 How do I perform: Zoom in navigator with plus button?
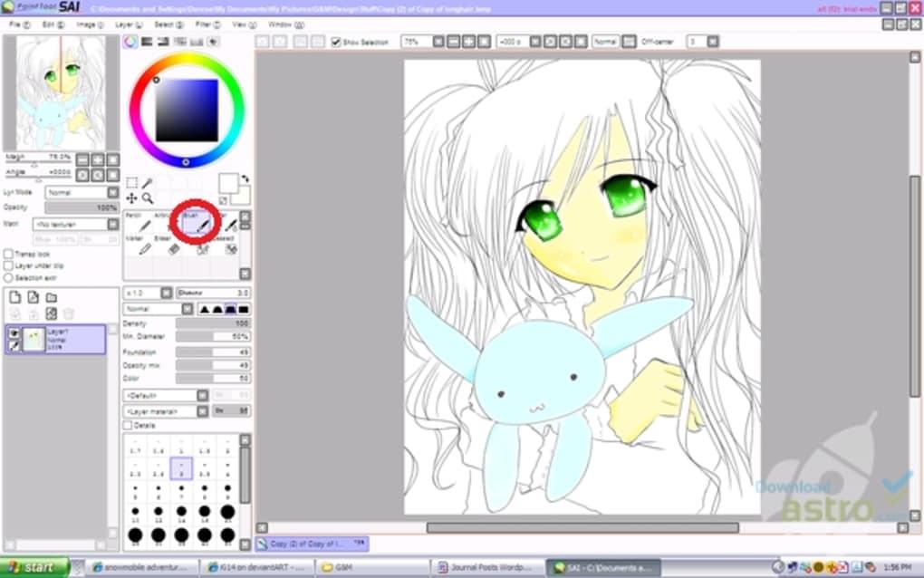97,159
